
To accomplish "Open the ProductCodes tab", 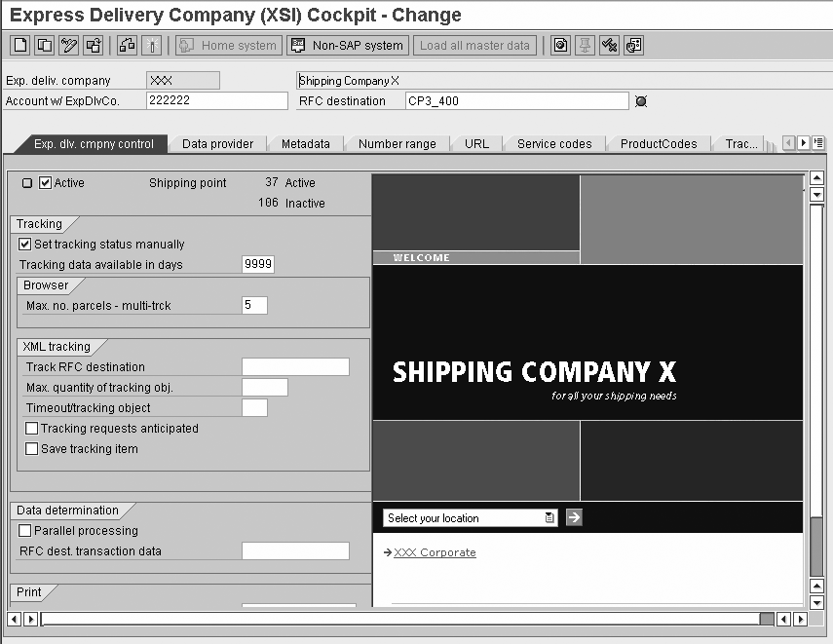I will (659, 144).
